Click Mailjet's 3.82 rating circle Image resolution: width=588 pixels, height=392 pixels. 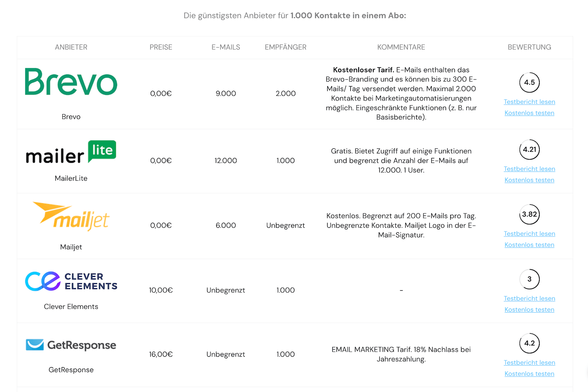[x=529, y=214]
